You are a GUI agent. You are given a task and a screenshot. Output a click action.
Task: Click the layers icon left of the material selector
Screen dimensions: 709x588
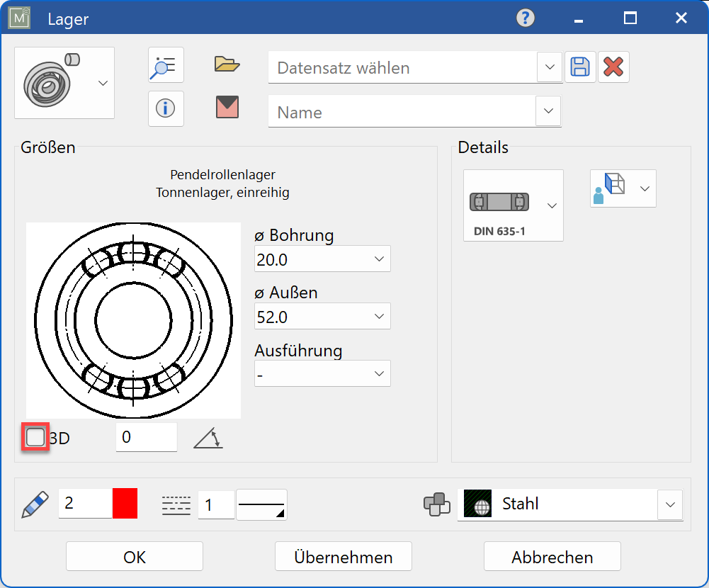437,504
